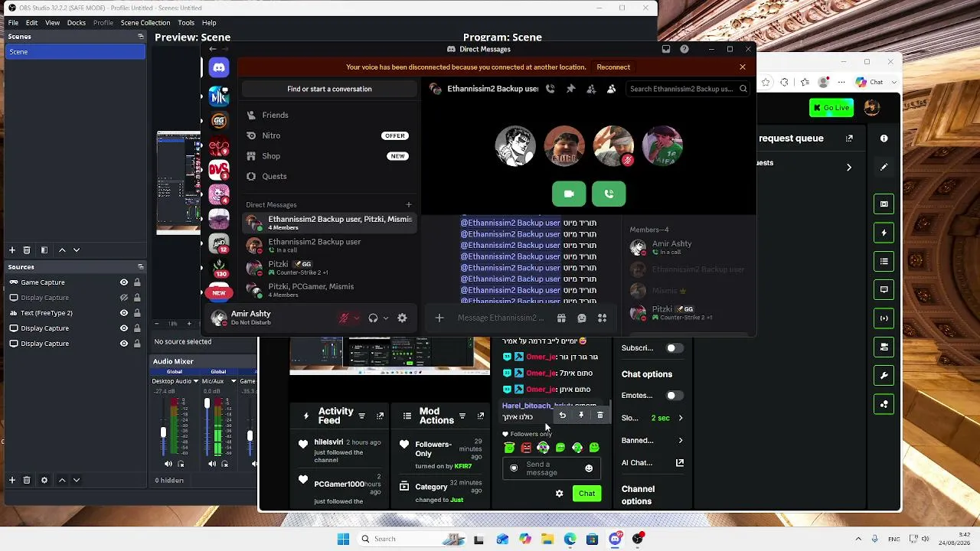Open Quests in Discord sidebar
Screen dimensions: 980x551
coord(329,176)
